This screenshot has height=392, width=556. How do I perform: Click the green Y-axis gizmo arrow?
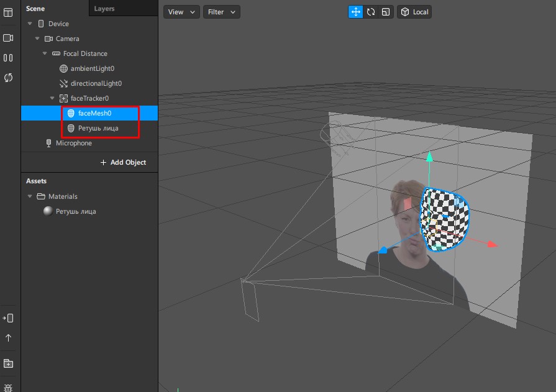point(429,157)
